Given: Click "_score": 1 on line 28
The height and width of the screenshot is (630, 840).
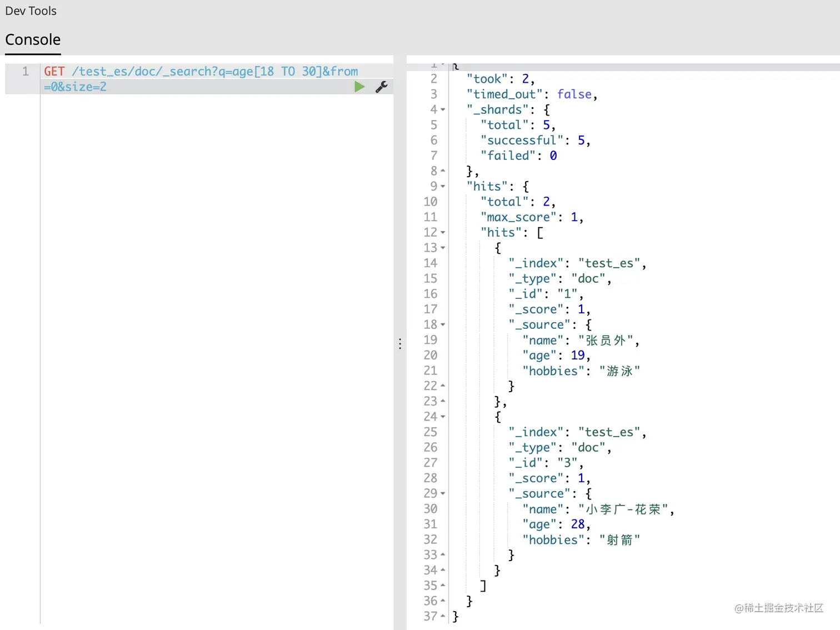Looking at the screenshot, I should click(549, 478).
